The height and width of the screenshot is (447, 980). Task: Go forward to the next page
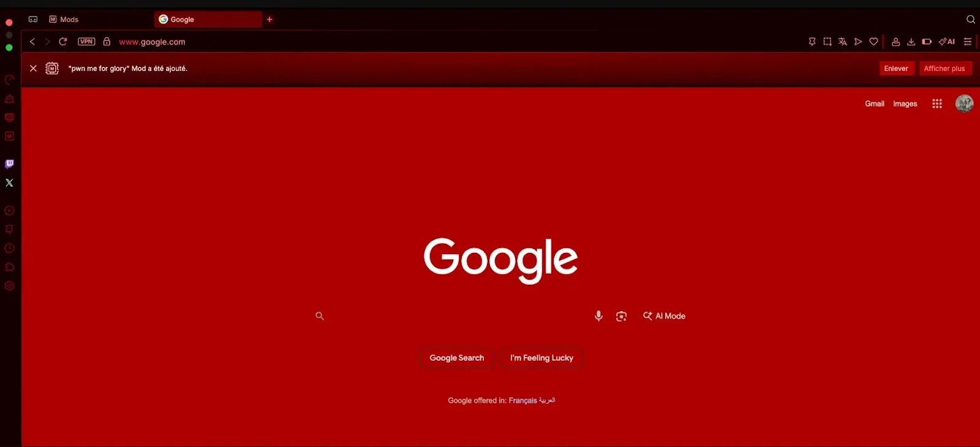click(x=47, y=42)
